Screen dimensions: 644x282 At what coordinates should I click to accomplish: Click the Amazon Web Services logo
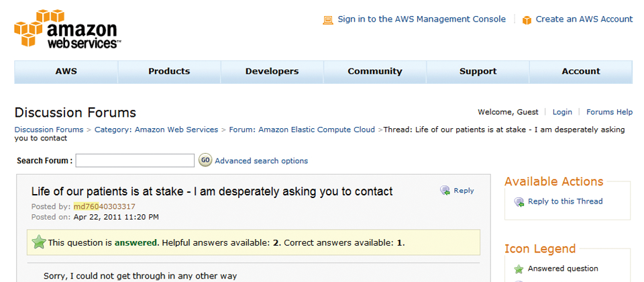point(68,29)
